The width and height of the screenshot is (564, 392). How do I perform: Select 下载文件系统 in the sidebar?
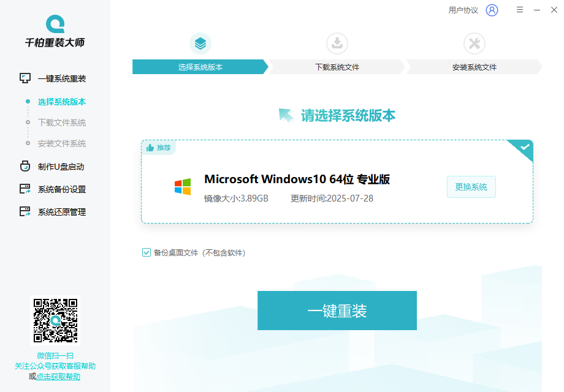(x=62, y=123)
